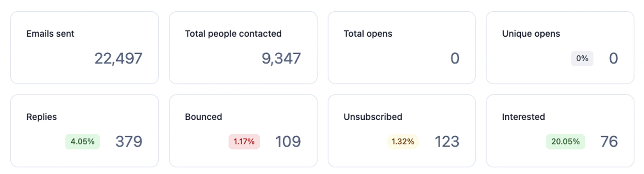The height and width of the screenshot is (174, 644).
Task: Open the Replies card title
Action: tap(42, 117)
